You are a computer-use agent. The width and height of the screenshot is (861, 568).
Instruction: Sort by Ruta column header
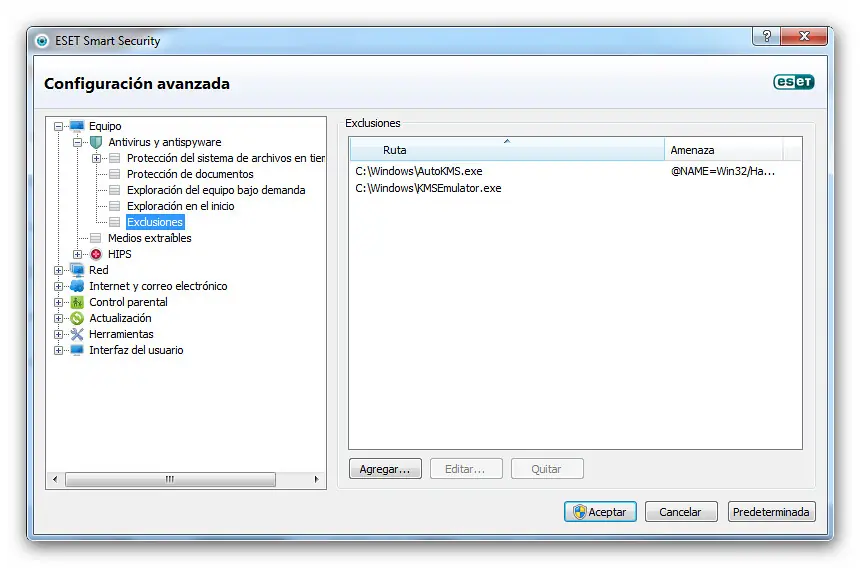pyautogui.click(x=507, y=149)
